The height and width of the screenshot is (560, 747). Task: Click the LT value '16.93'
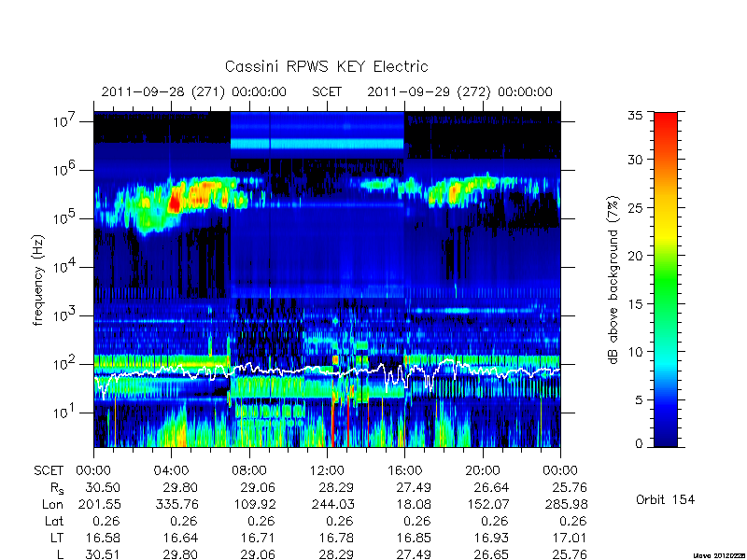click(x=492, y=538)
